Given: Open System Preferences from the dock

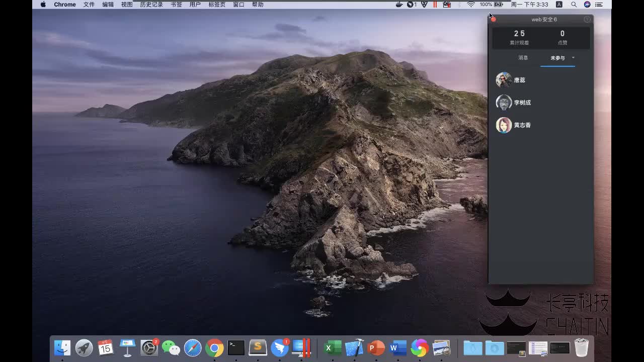Looking at the screenshot, I should pyautogui.click(x=149, y=347).
